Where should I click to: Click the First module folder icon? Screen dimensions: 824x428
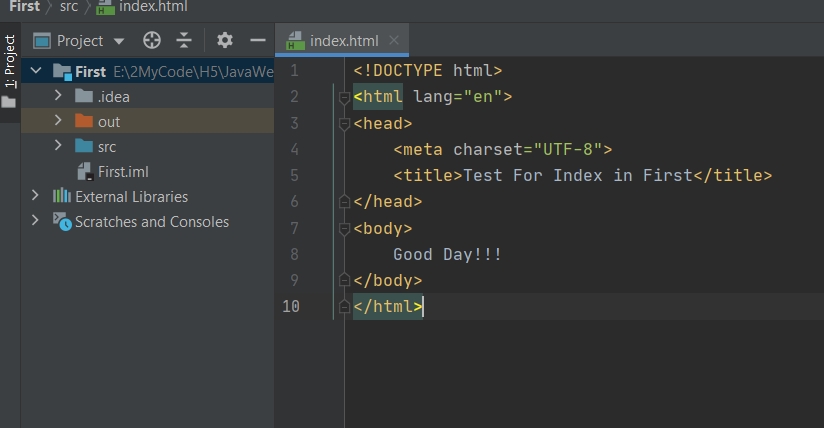coord(62,72)
